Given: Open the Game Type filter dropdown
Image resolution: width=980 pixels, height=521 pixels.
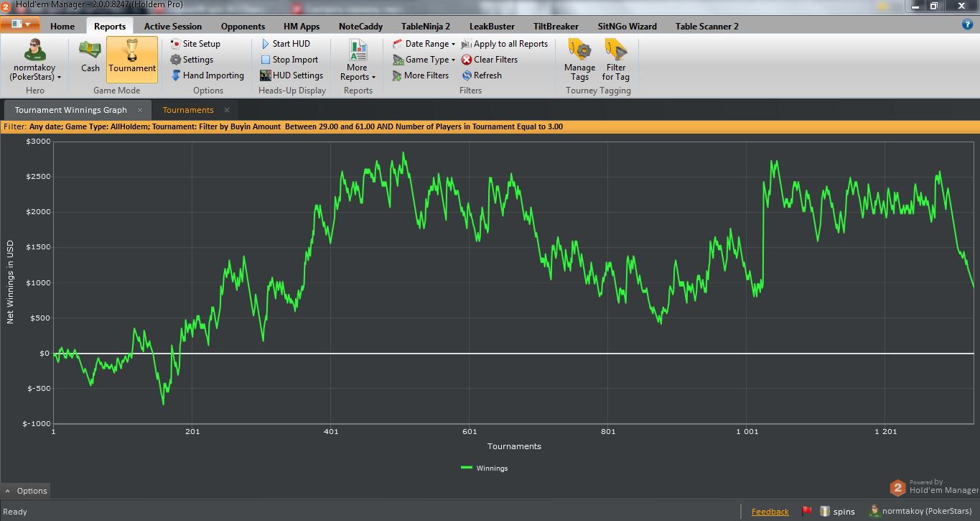Looking at the screenshot, I should point(424,60).
